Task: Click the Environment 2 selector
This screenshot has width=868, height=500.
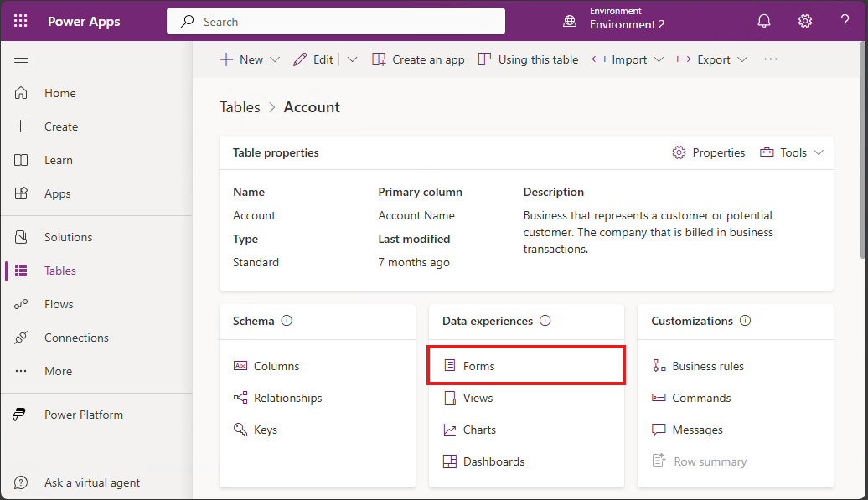Action: [x=628, y=25]
